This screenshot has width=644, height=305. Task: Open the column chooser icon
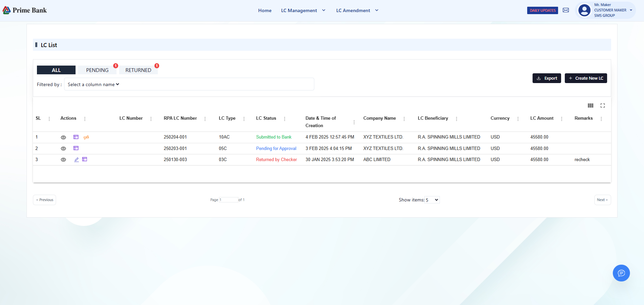coord(591,106)
